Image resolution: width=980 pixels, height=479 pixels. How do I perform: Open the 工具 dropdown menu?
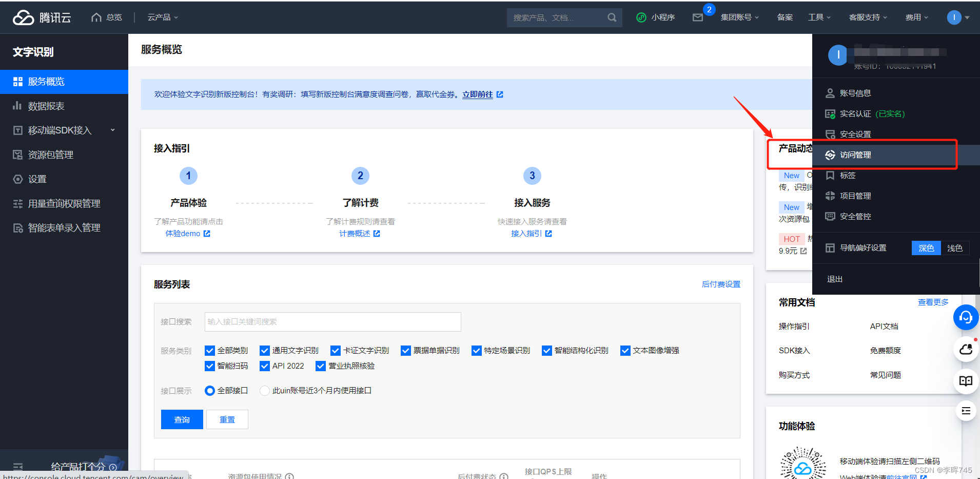coord(819,17)
